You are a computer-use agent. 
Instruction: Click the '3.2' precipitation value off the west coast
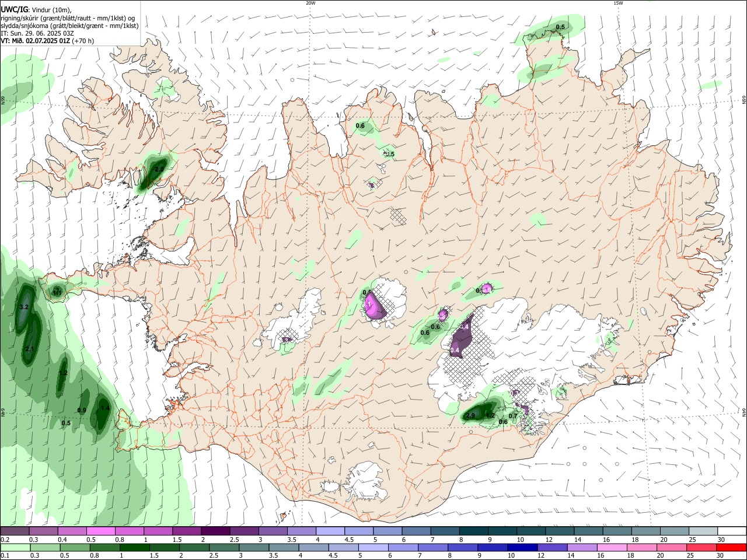coord(24,307)
